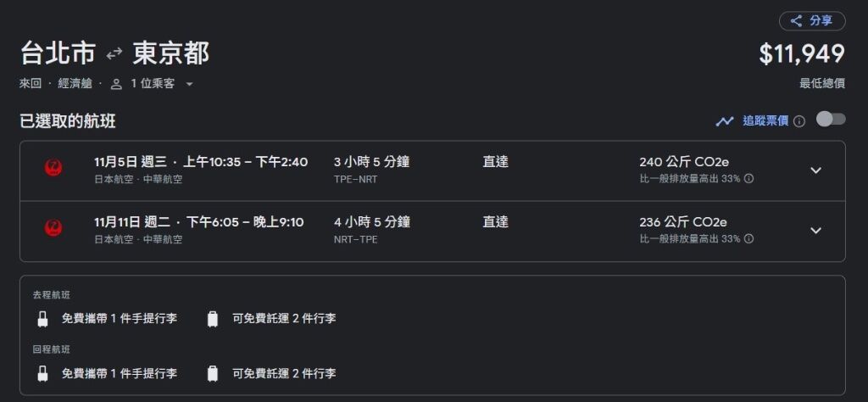This screenshot has width=868, height=402.
Task: Click checked luggage icon under 回程航班
Action: coord(213,374)
